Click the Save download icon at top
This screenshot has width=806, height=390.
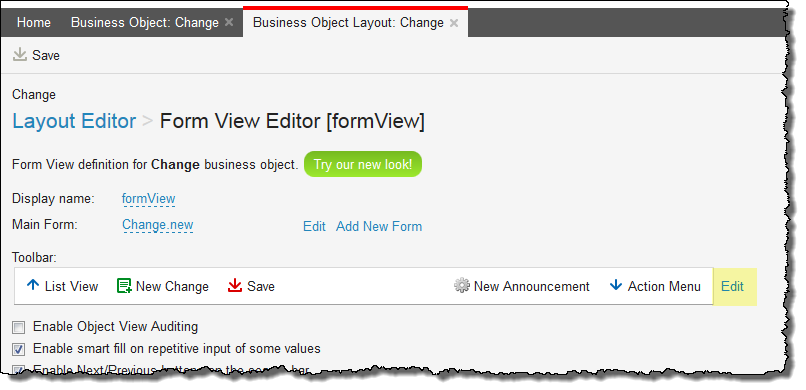[20, 55]
